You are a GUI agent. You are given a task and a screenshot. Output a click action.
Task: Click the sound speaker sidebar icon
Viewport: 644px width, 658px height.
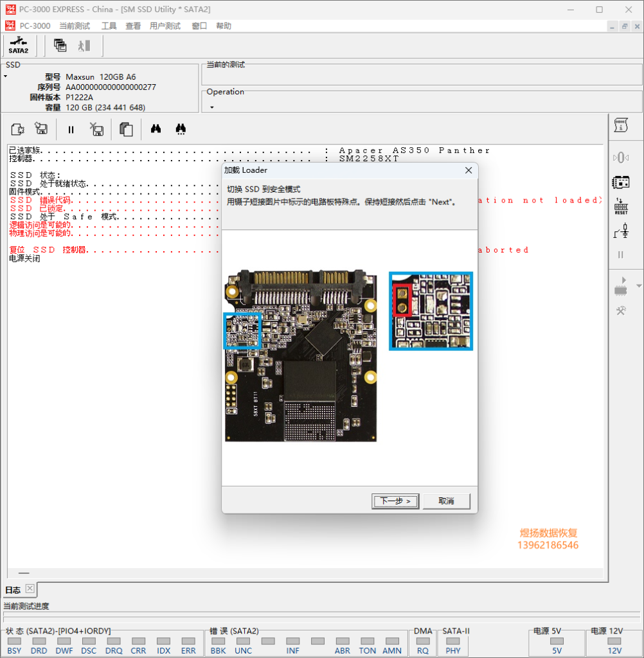click(x=621, y=158)
